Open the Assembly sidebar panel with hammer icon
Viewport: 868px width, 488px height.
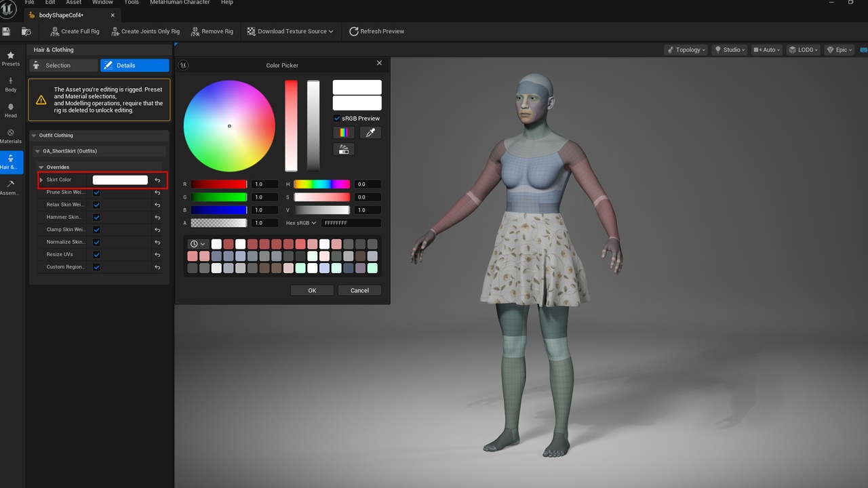[x=11, y=188]
